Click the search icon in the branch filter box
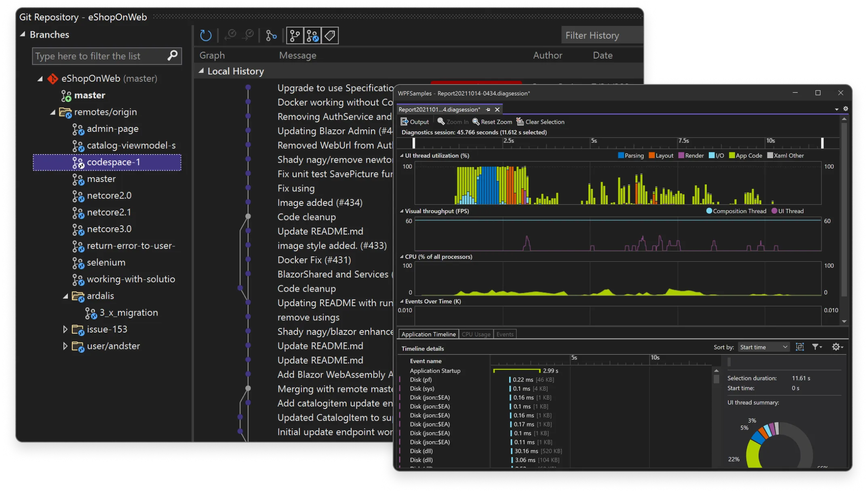 coord(172,56)
